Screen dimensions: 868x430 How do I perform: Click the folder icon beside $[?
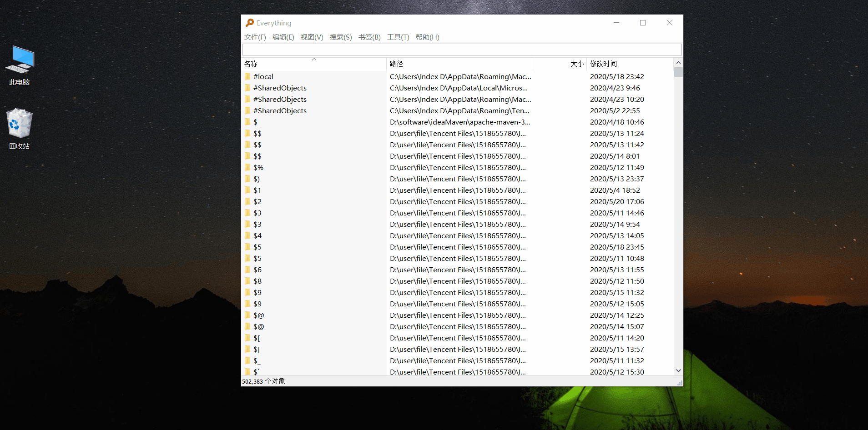247,338
